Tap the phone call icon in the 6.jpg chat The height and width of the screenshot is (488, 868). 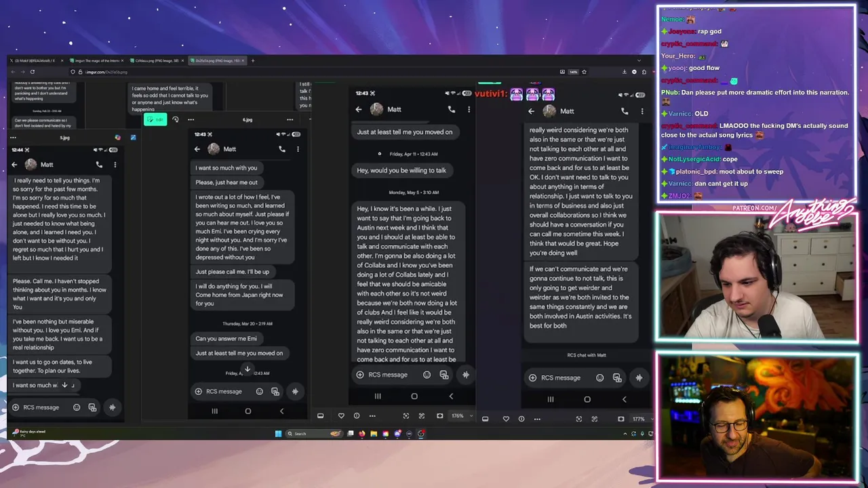(x=282, y=149)
